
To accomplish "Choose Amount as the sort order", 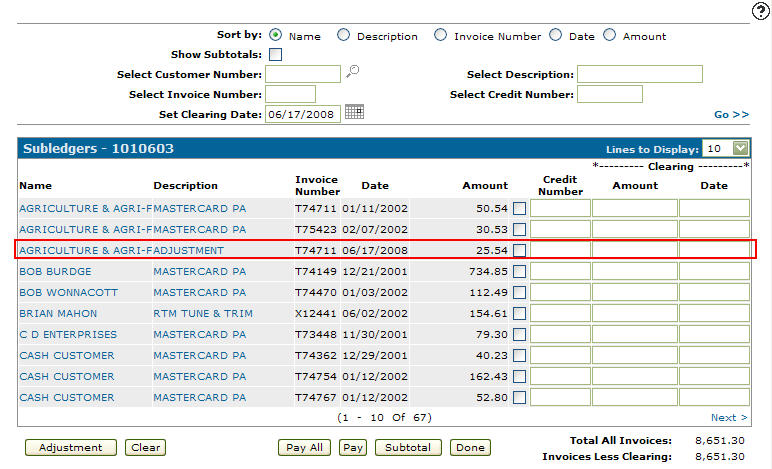I will [x=610, y=35].
